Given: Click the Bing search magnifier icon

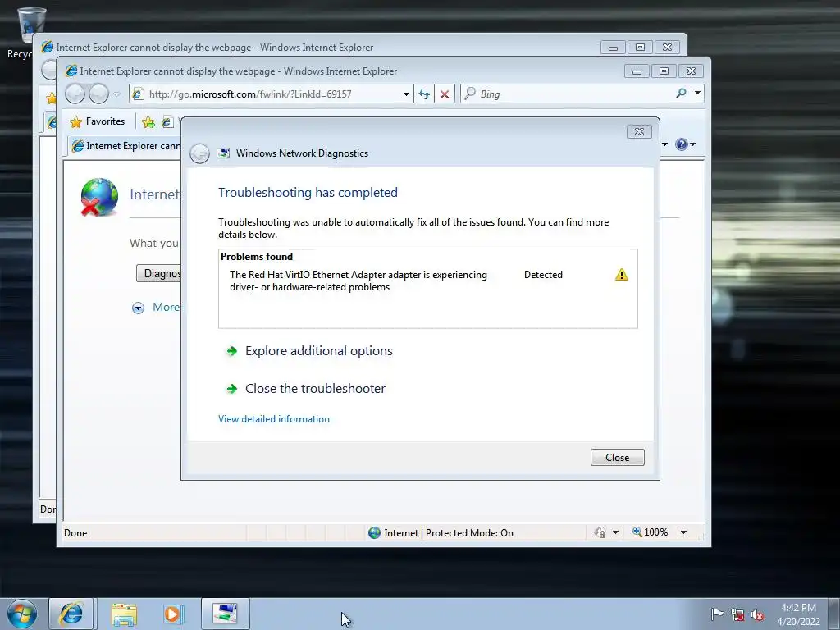Looking at the screenshot, I should 681,94.
